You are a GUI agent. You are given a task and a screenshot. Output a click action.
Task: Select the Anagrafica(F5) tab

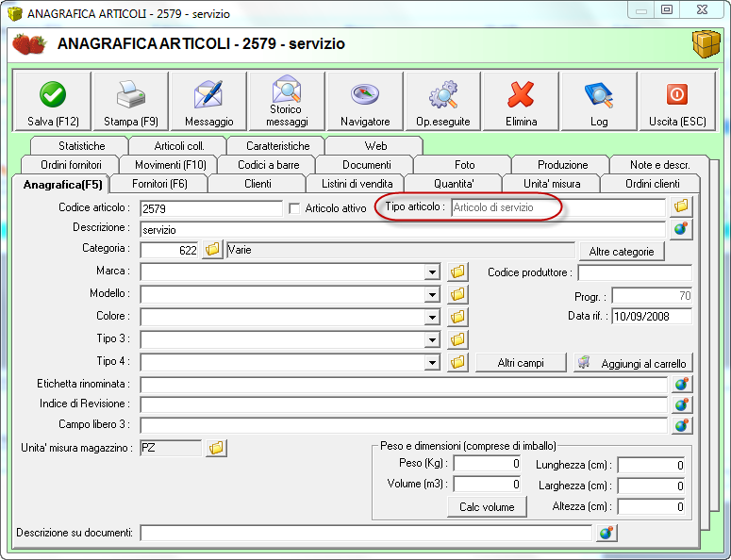click(x=62, y=185)
